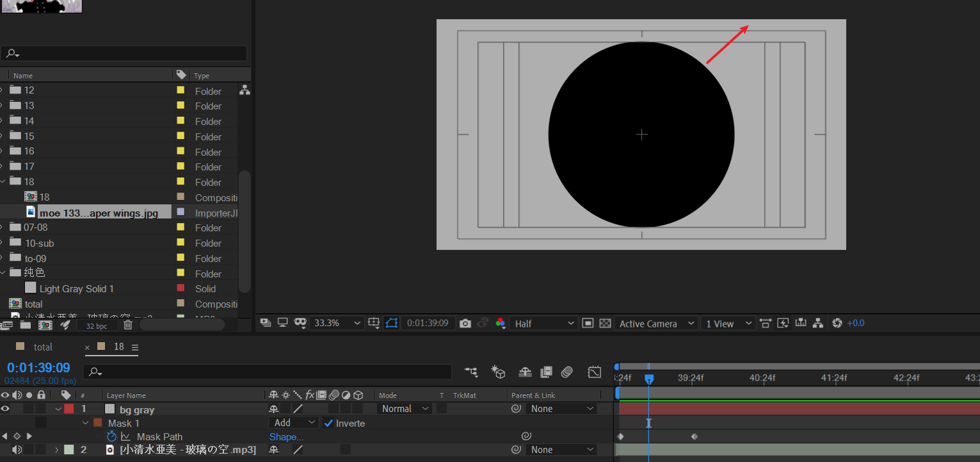Toggle the Transparency Grid
This screenshot has width=980, height=462.
605,324
